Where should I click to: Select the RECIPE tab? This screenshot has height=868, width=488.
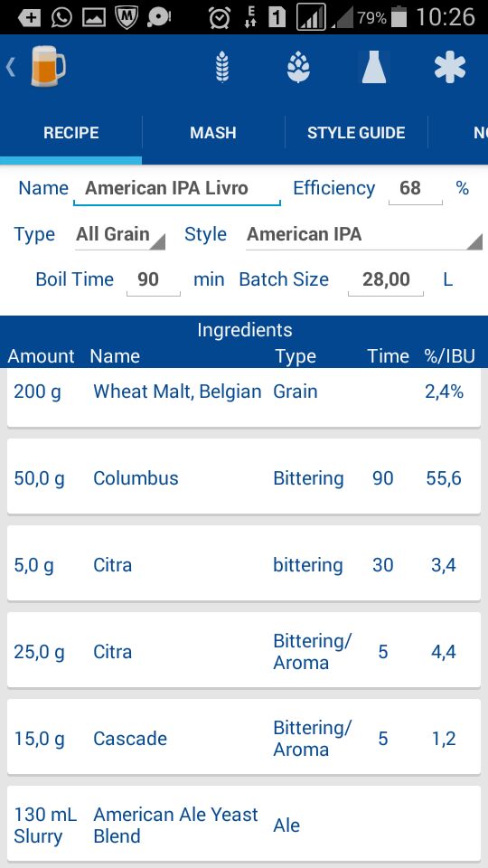coord(70,133)
